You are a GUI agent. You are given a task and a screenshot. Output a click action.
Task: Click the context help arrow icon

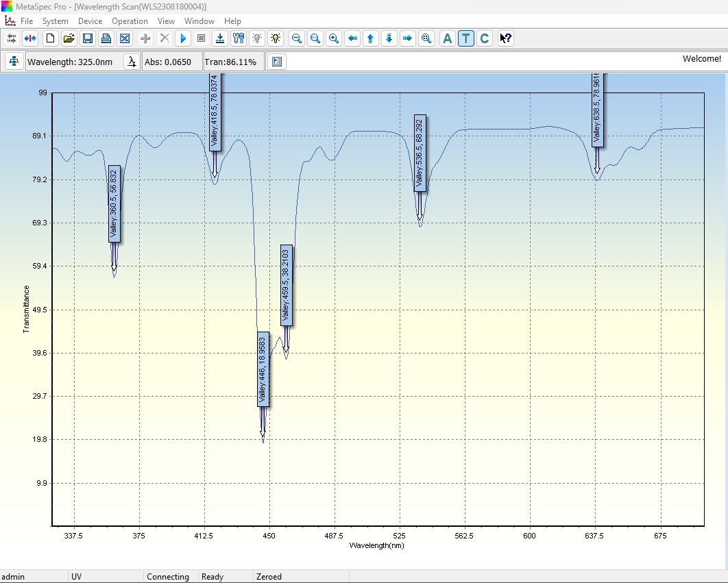[505, 38]
